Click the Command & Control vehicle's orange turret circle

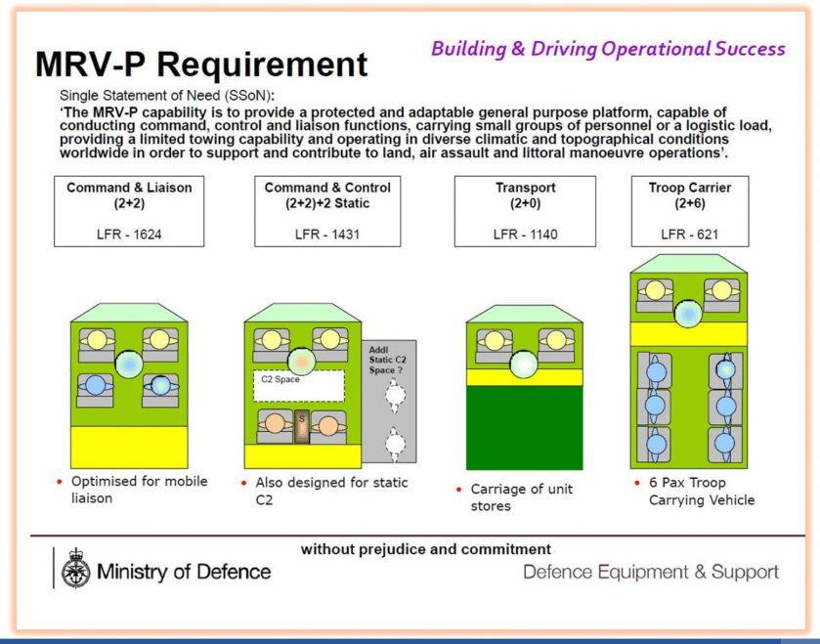pos(302,361)
